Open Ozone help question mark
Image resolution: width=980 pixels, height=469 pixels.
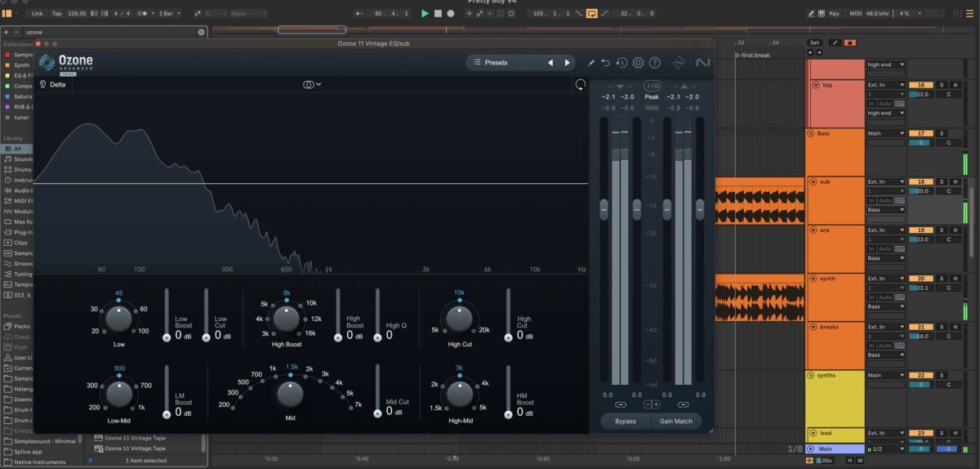coord(655,63)
